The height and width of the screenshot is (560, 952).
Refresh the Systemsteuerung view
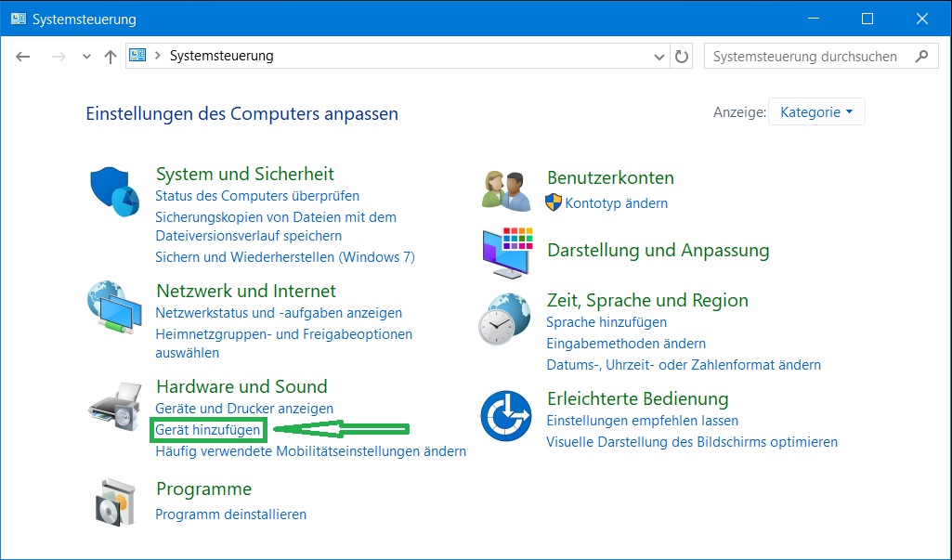(682, 57)
